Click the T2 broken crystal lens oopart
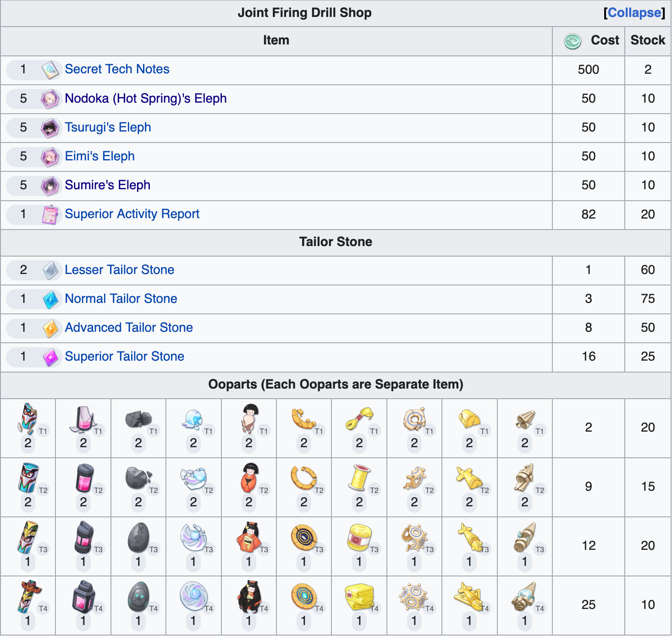Screen dimensions: 672x636 click(x=193, y=478)
